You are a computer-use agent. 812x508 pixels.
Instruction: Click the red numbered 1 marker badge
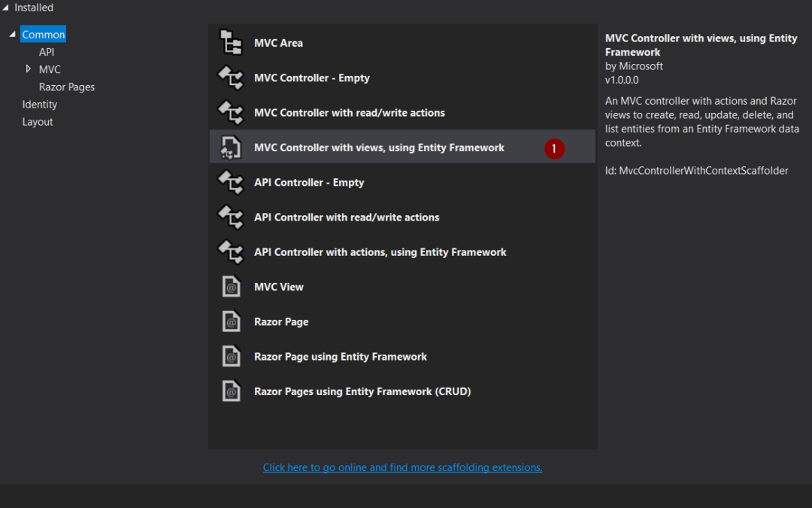[x=554, y=149]
